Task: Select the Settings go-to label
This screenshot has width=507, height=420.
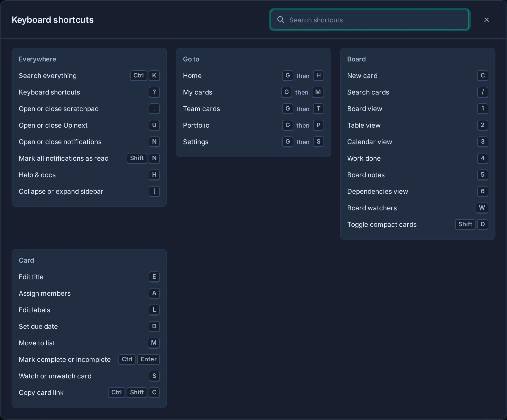Action: click(196, 142)
